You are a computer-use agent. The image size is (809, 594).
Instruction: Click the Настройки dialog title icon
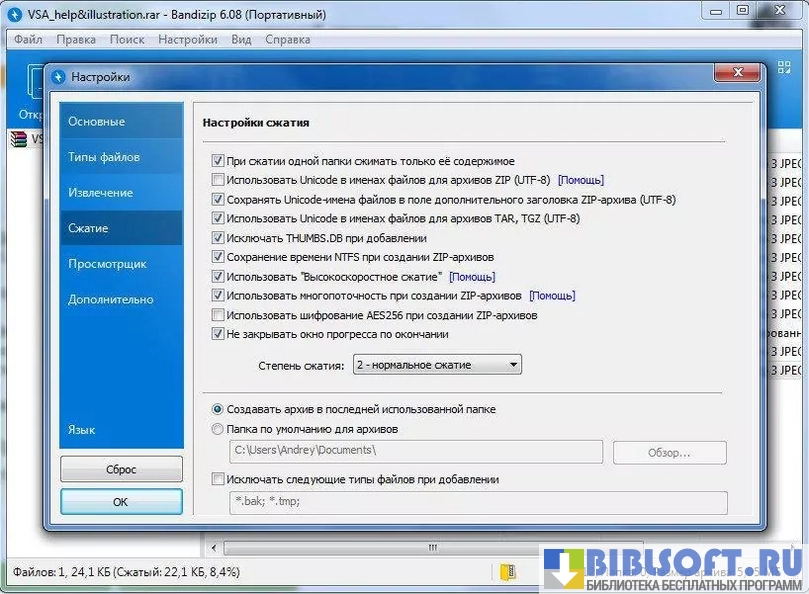[58, 77]
